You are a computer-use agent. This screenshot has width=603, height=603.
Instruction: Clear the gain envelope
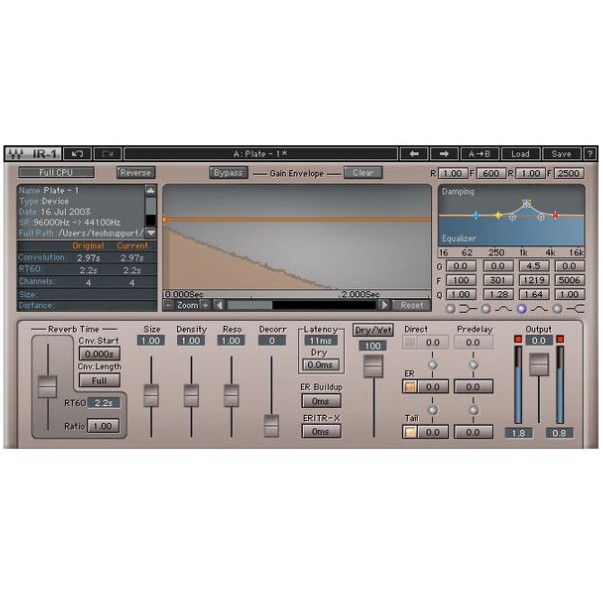click(363, 173)
